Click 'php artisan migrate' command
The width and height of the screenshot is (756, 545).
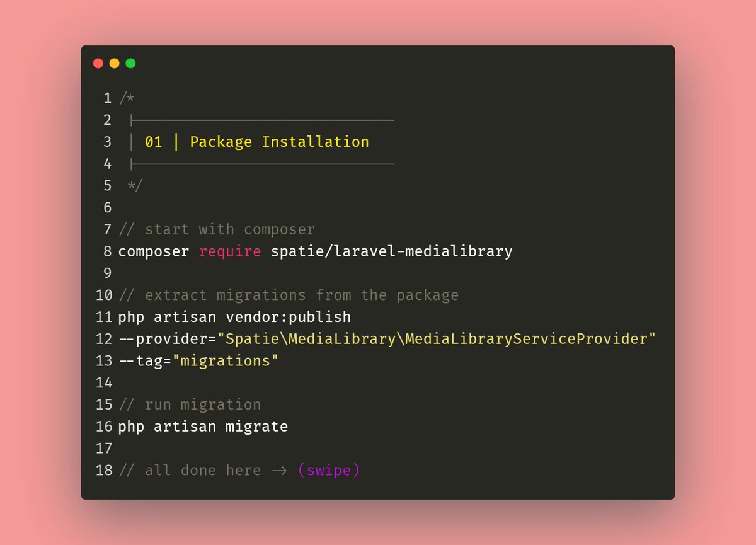click(x=203, y=427)
